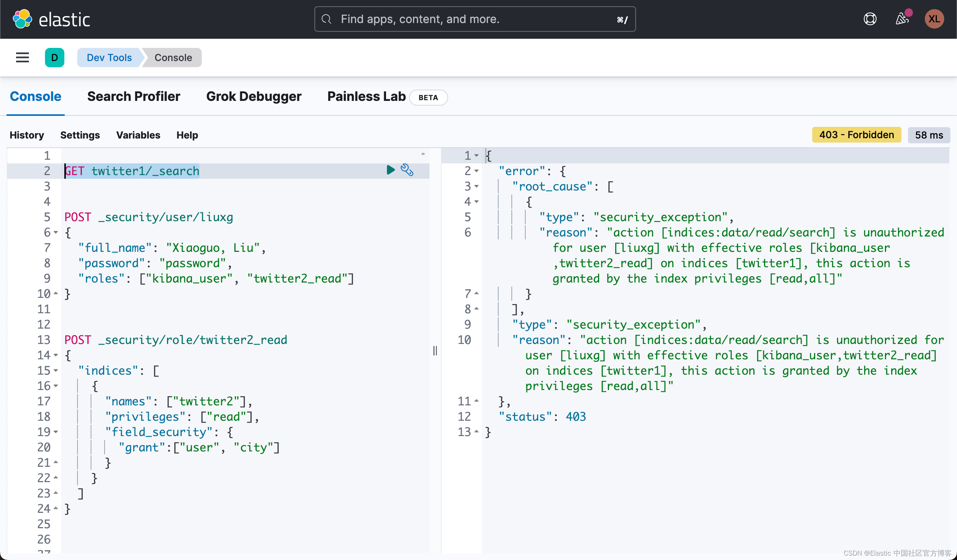The height and width of the screenshot is (560, 957).
Task: Click the History button
Action: coord(27,135)
